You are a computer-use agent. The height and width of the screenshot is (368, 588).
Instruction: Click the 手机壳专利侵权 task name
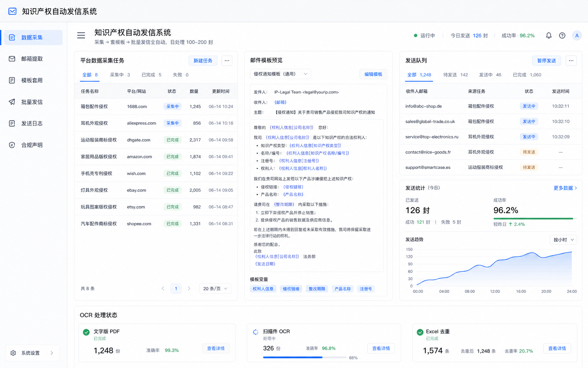click(x=96, y=173)
